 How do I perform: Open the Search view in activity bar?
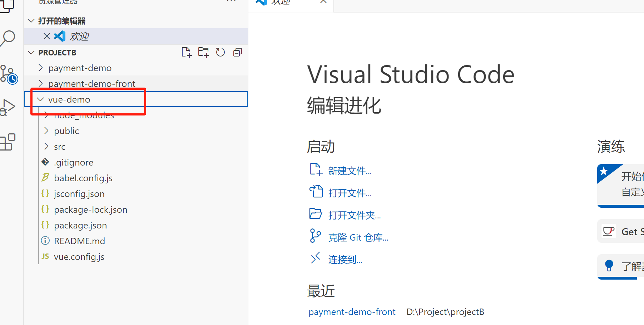click(x=8, y=38)
